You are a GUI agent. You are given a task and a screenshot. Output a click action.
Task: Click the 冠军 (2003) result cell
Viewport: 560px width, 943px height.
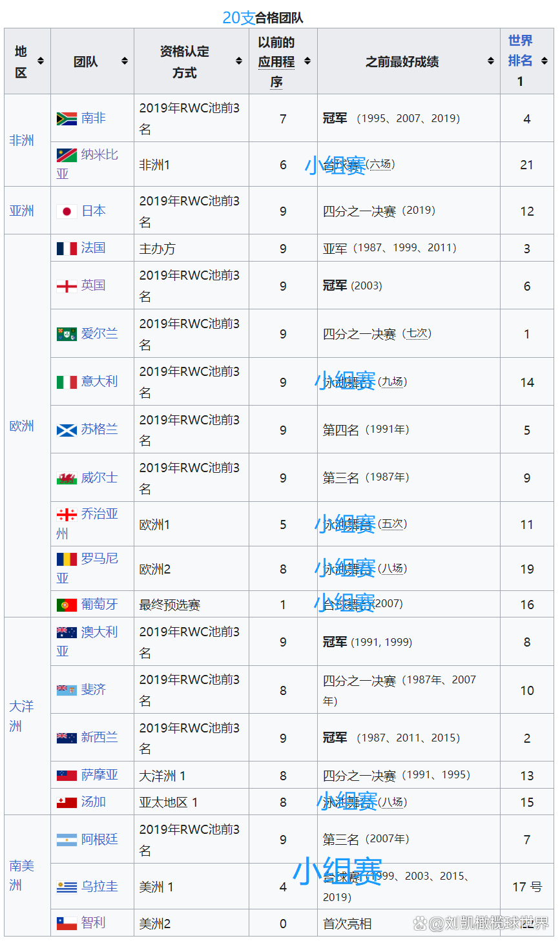pos(409,285)
